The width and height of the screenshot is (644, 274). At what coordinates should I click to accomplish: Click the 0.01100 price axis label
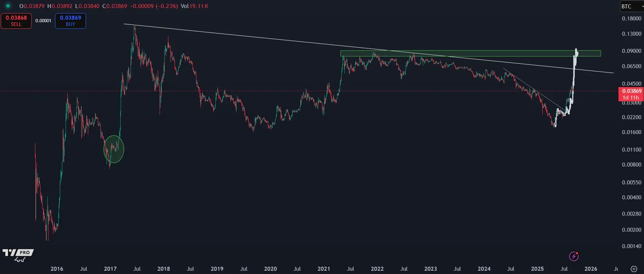pyautogui.click(x=632, y=150)
